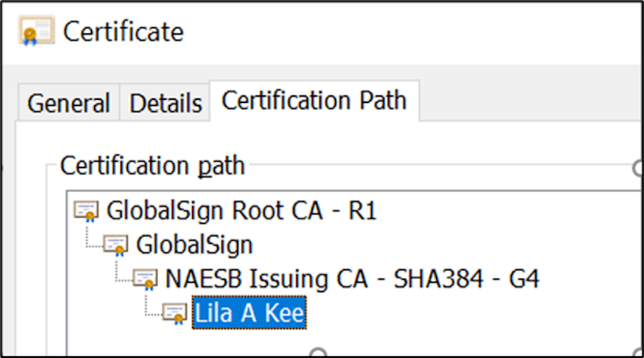Click the circle handle right of the Certification path group line
644x358 pixels.
(638, 168)
